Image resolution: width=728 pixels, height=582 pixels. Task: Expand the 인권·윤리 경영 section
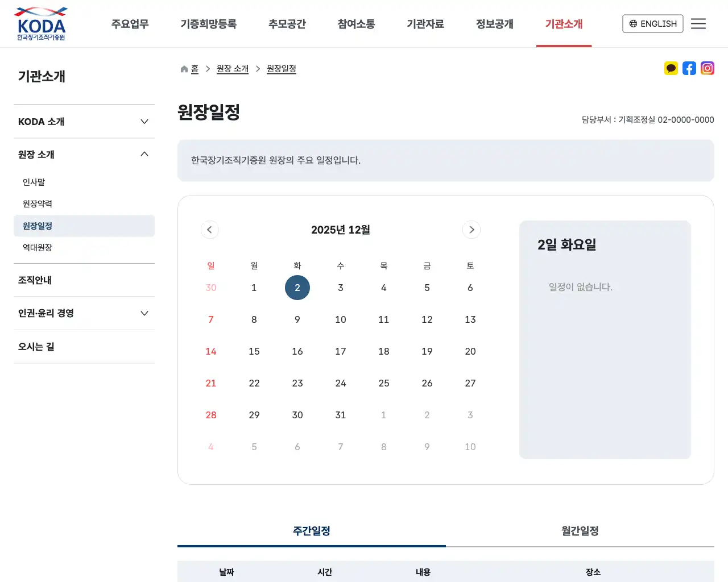tap(84, 313)
